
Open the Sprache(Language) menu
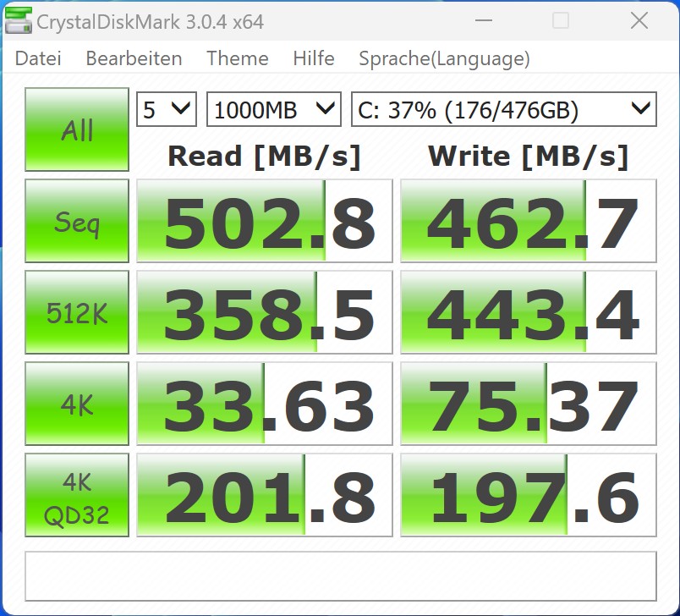(445, 59)
